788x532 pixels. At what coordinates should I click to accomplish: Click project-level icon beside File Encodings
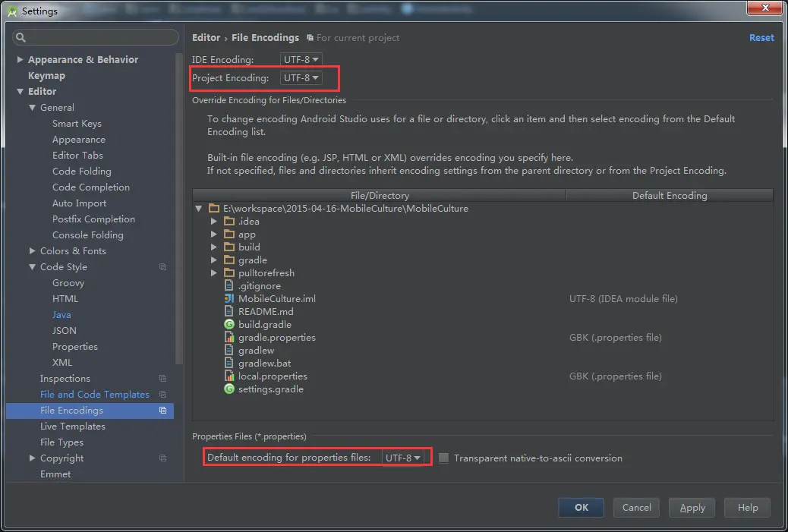tap(162, 411)
